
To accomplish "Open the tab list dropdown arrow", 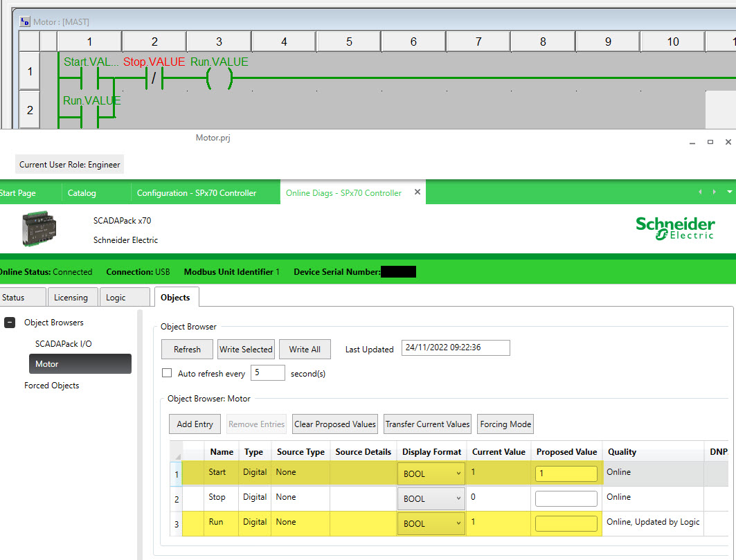I will 730,192.
